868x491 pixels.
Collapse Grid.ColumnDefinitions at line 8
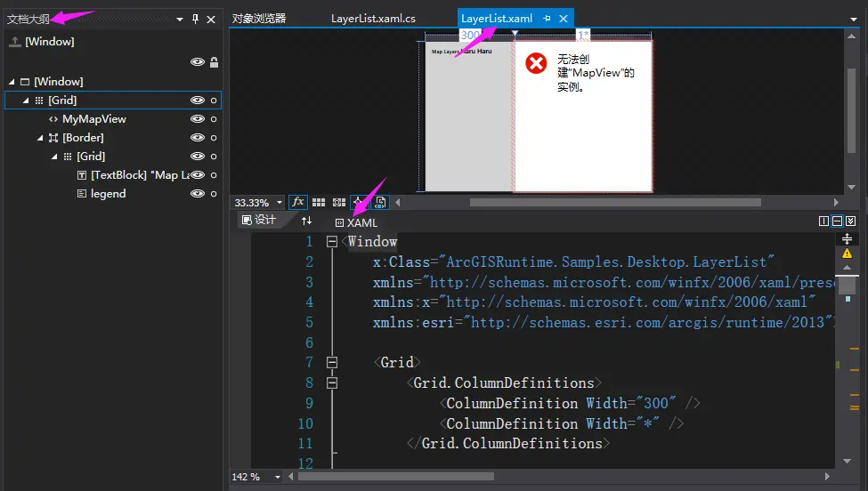[x=331, y=382]
